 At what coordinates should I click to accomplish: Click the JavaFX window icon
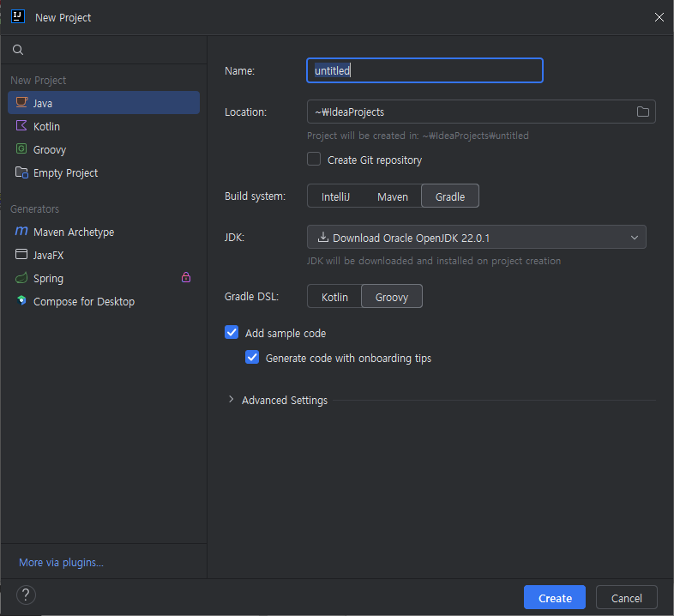21,254
